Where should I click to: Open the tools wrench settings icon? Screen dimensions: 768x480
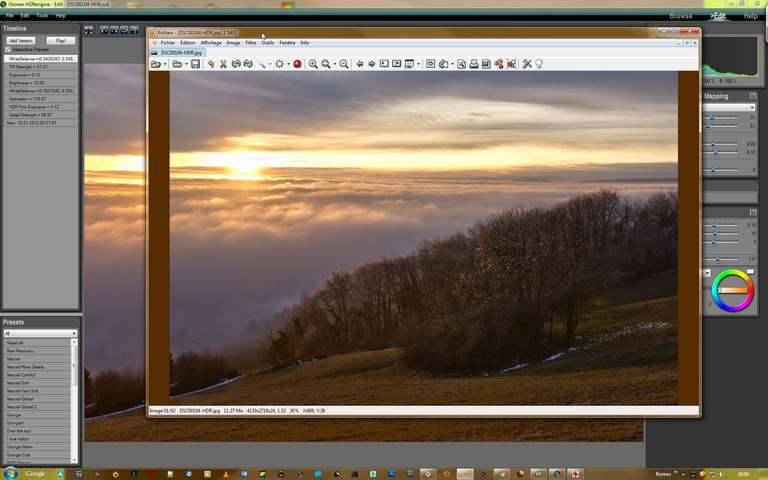[527, 64]
